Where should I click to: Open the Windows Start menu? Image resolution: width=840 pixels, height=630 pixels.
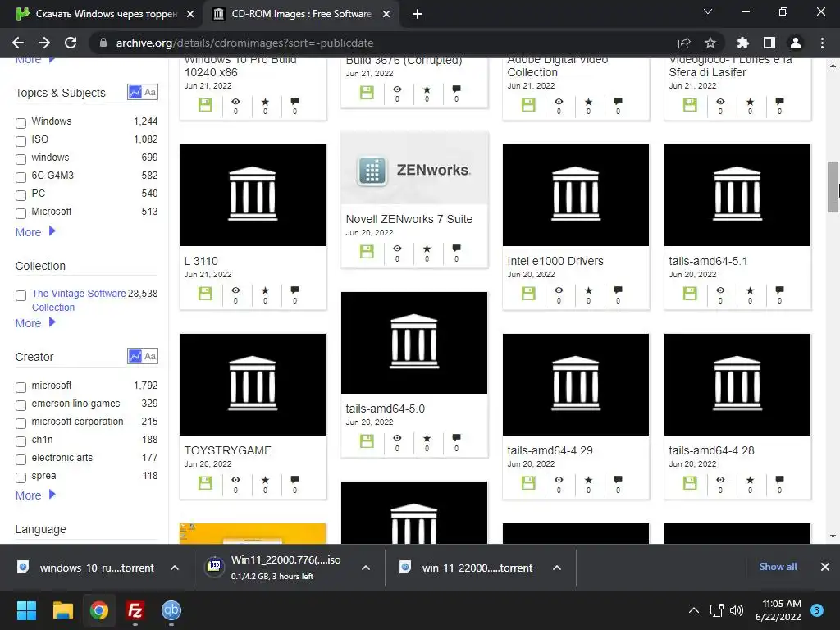tap(26, 610)
